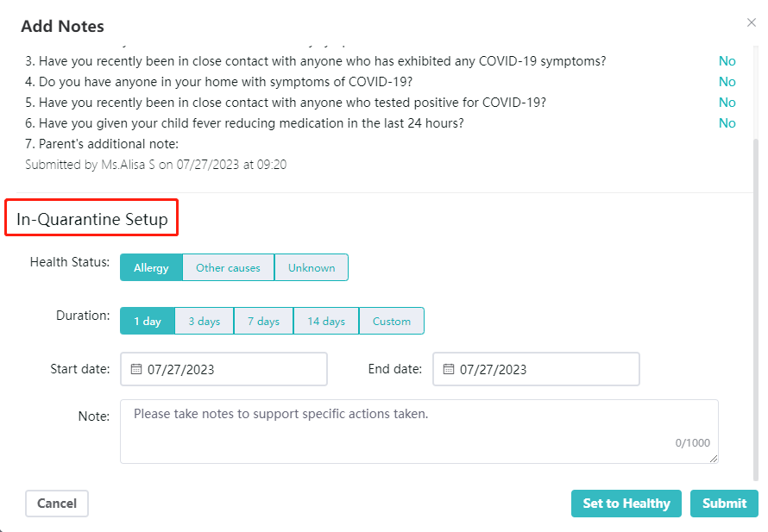Click into the Note text area
Viewport: 768px width, 532px height.
(419, 431)
